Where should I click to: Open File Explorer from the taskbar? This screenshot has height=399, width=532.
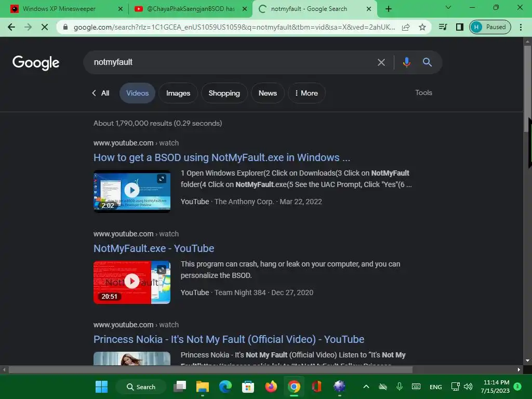point(203,387)
